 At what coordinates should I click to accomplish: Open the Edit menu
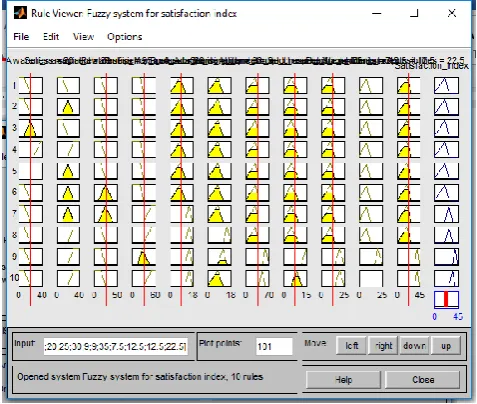(51, 36)
